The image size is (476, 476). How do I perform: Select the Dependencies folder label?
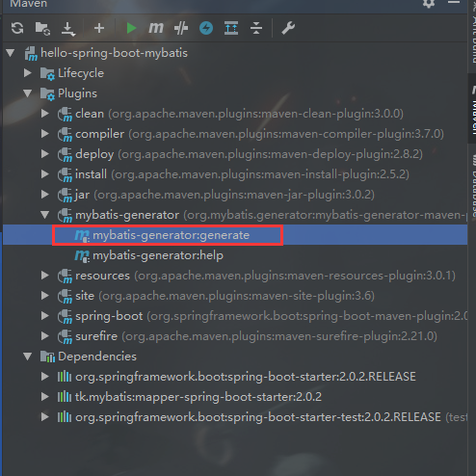97,357
